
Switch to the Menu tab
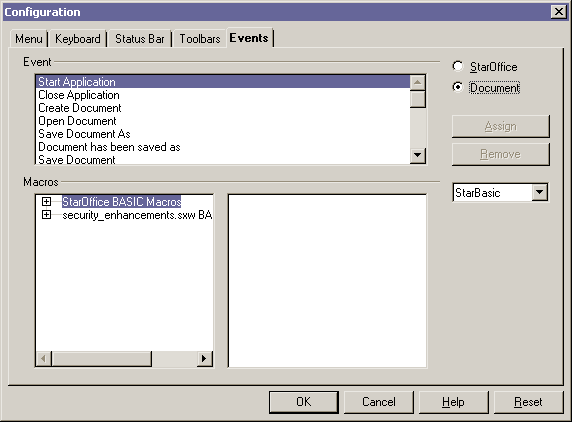click(28, 39)
